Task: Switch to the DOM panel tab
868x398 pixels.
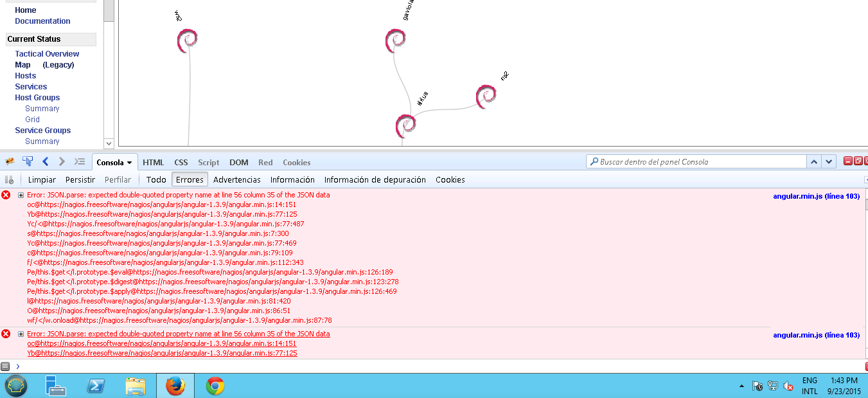Action: click(x=239, y=163)
